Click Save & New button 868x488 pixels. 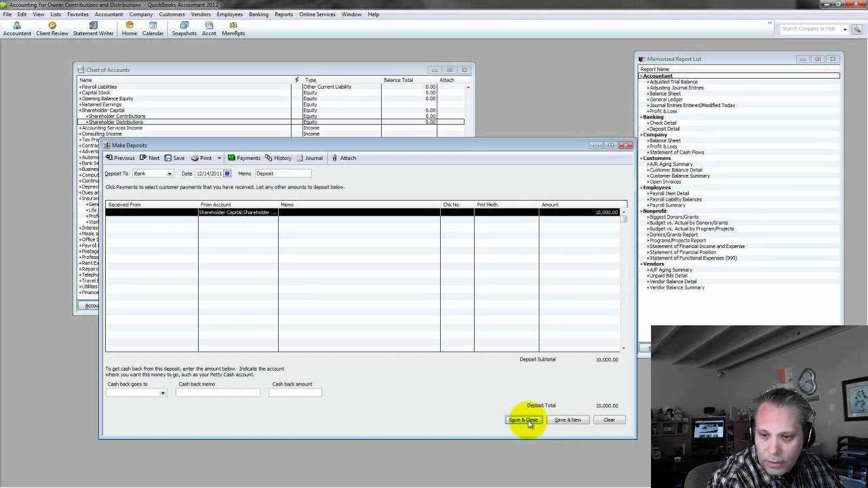[568, 420]
